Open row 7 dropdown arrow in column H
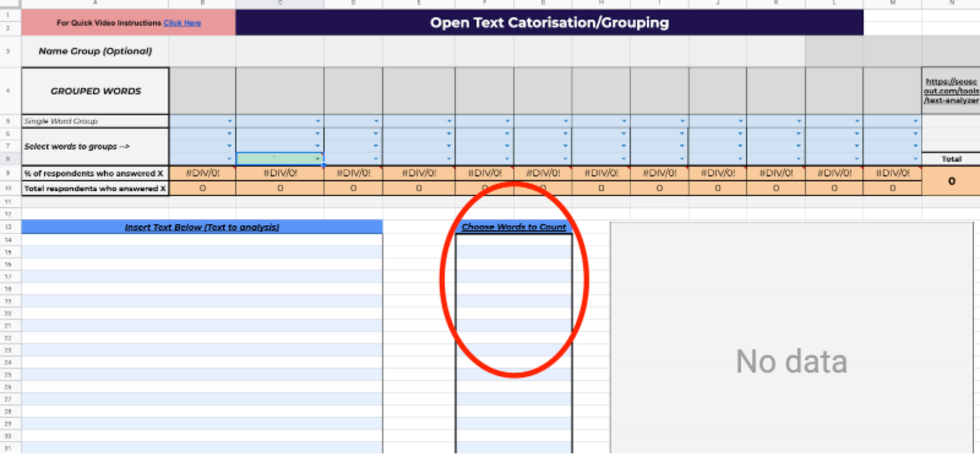The height and width of the screenshot is (454, 980). pos(624,146)
